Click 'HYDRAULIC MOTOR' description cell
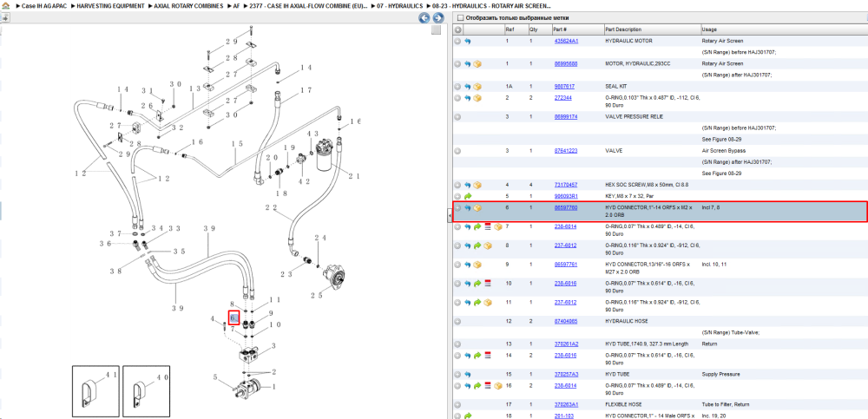 (628, 41)
